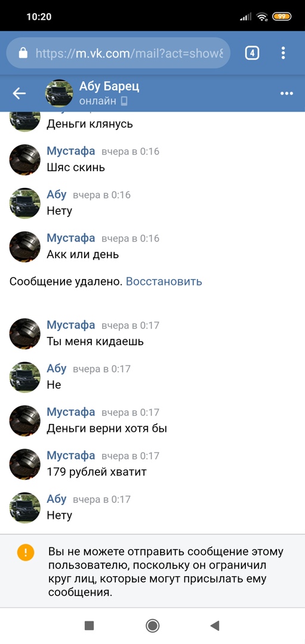Viewport: 305px width, 644px height.
Task: Tap the Android circular home button
Action: point(153,626)
